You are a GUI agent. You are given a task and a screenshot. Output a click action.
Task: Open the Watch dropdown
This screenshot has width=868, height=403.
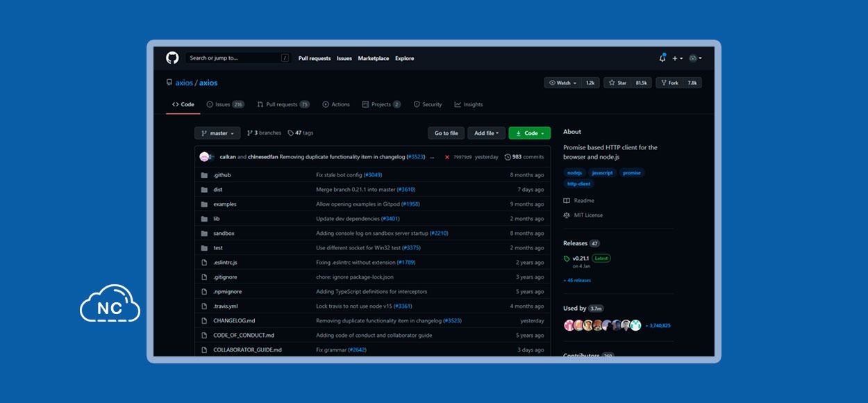[562, 83]
